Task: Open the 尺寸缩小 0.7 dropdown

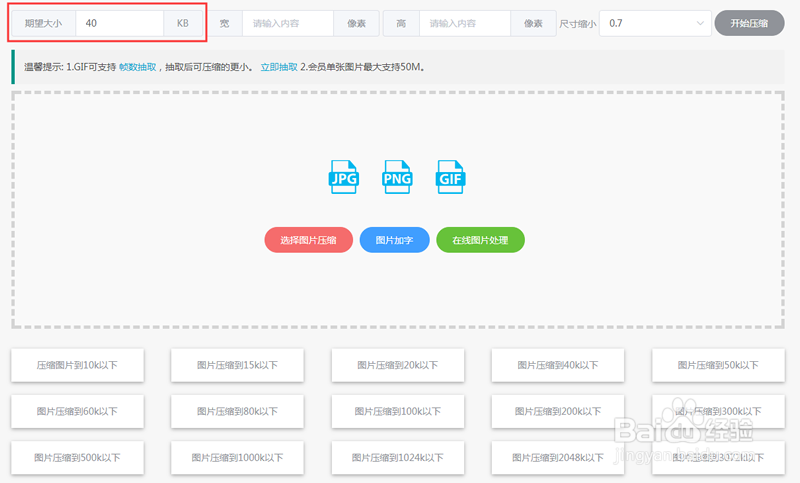Action: 655,23
